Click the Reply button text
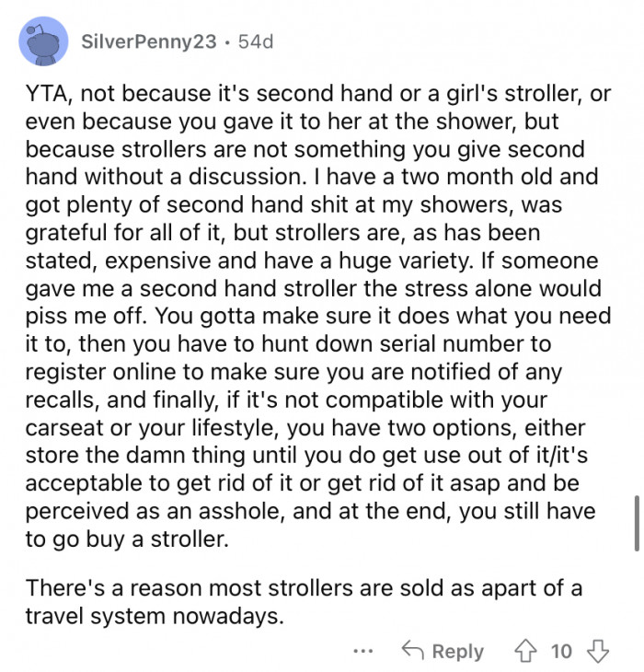The height and width of the screenshot is (672, 644). (x=457, y=652)
